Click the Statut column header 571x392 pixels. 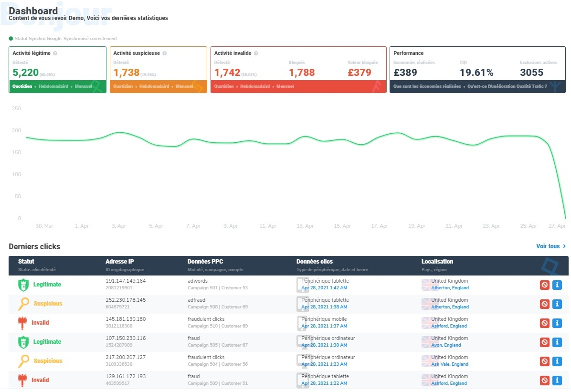tap(26, 262)
